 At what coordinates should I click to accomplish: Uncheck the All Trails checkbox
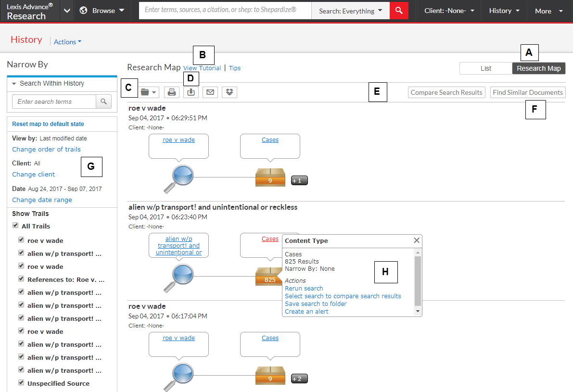click(x=15, y=226)
